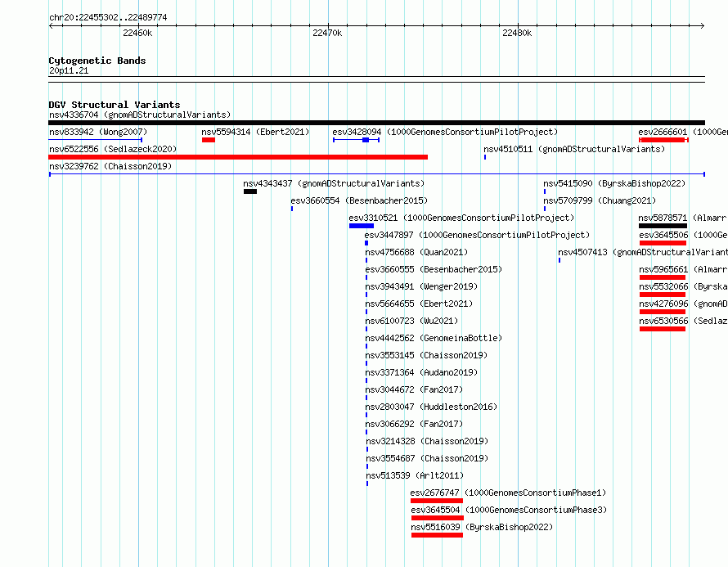
Task: Select the nsv3371364 (Audano2019) label
Action: click(421, 372)
